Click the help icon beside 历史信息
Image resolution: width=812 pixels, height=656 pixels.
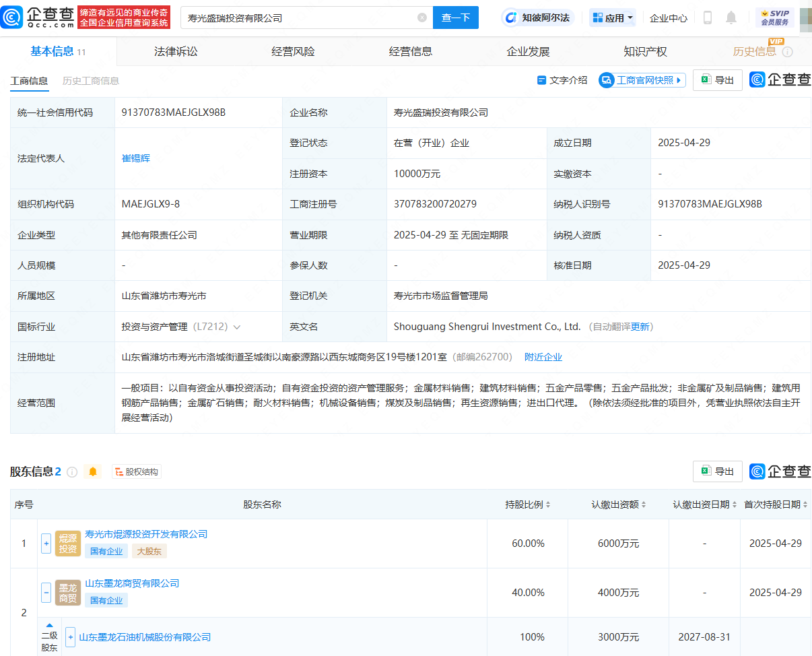pos(787,52)
